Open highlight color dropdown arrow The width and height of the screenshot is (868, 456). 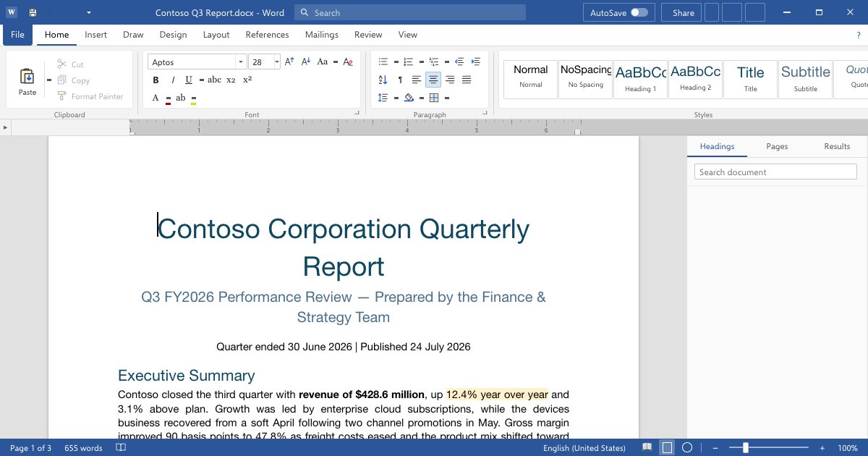[x=194, y=98]
